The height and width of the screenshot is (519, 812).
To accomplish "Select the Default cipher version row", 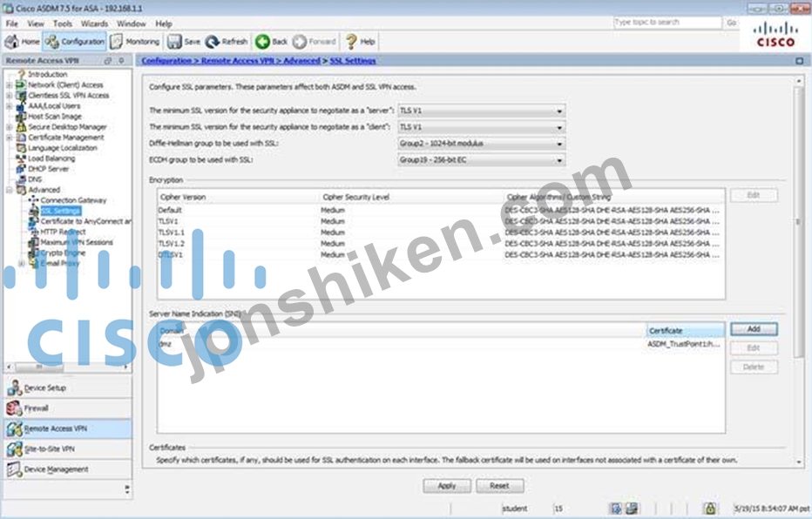I will coord(441,210).
